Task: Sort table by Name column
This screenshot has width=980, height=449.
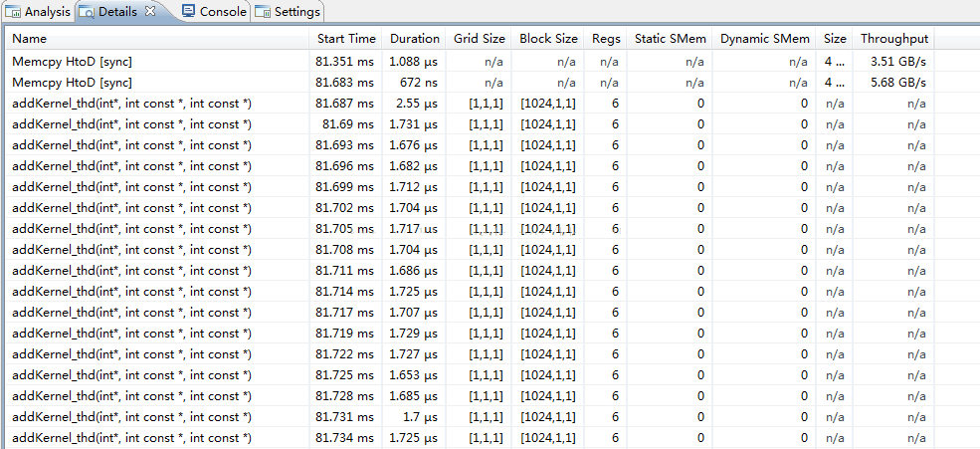Action: pos(159,39)
